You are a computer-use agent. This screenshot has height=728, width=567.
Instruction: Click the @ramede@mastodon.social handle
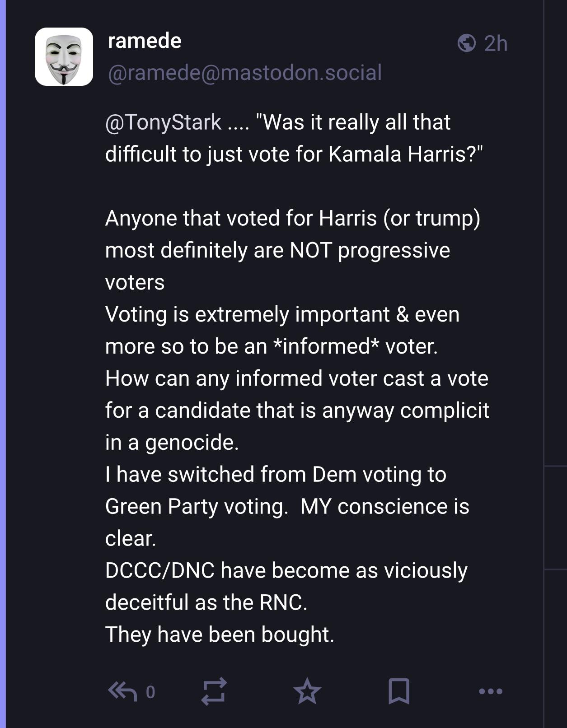[244, 73]
